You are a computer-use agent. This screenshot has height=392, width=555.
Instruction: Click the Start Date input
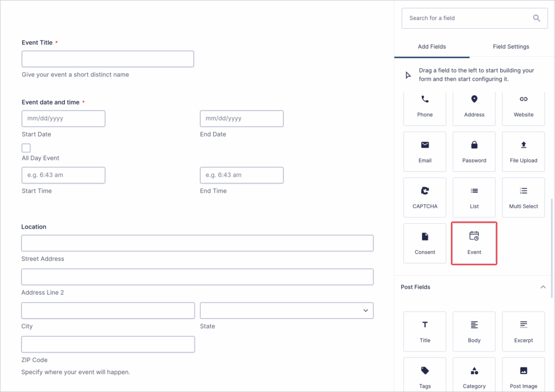pyautogui.click(x=63, y=119)
